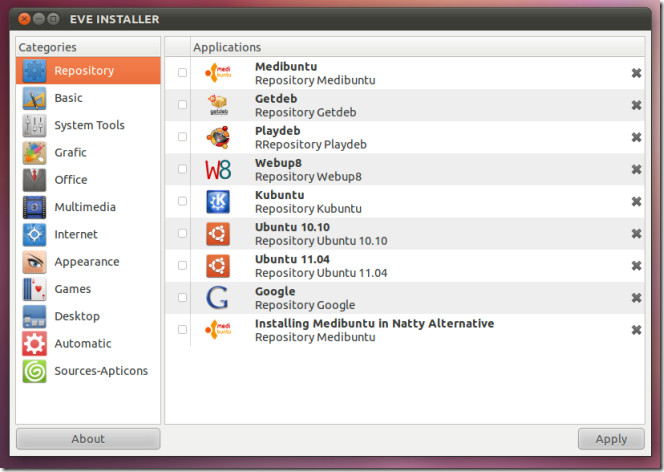
Task: Apply the selected installations
Action: 611,439
